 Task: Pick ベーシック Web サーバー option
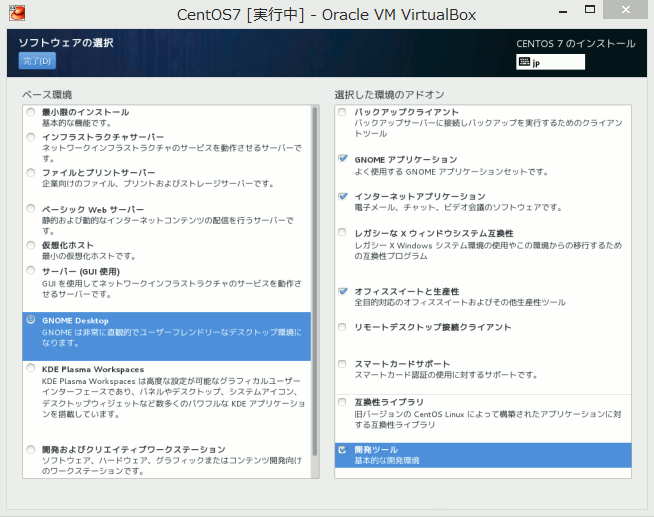[x=32, y=209]
